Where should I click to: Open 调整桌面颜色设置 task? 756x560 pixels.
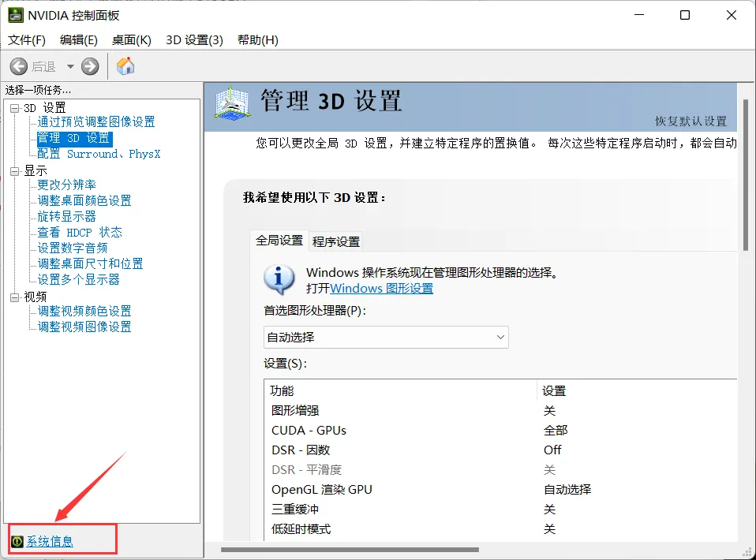(x=84, y=200)
